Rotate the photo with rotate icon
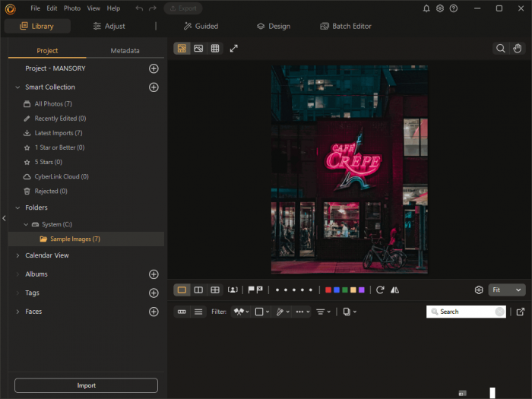532x399 pixels. tap(380, 290)
